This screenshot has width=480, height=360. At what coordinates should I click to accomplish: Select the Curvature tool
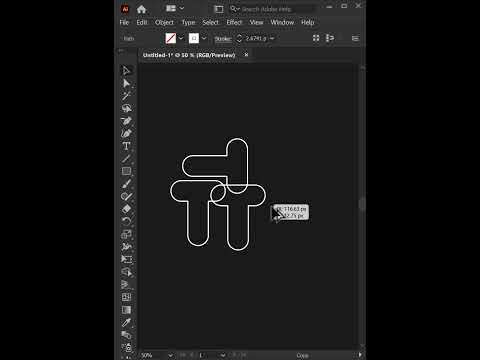[x=126, y=134]
